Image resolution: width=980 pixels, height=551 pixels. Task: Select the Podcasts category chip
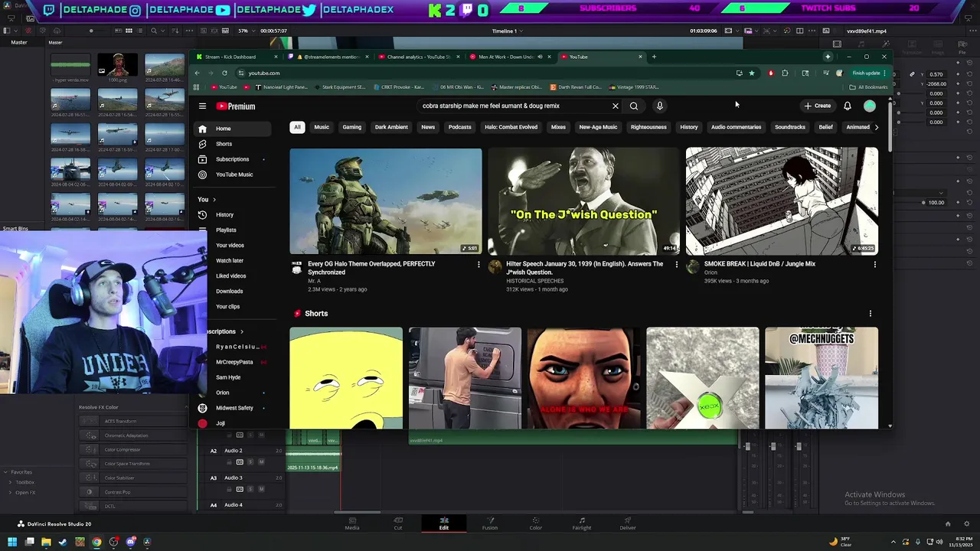pos(459,127)
